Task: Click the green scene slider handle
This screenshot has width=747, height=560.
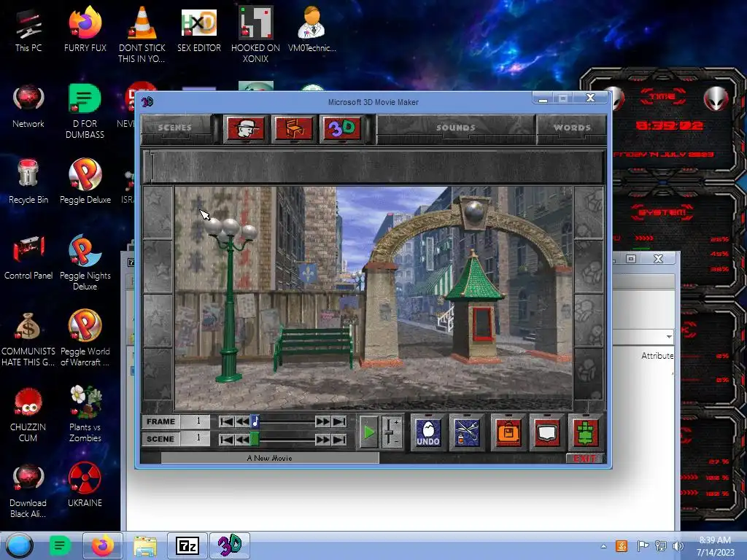Action: [255, 438]
